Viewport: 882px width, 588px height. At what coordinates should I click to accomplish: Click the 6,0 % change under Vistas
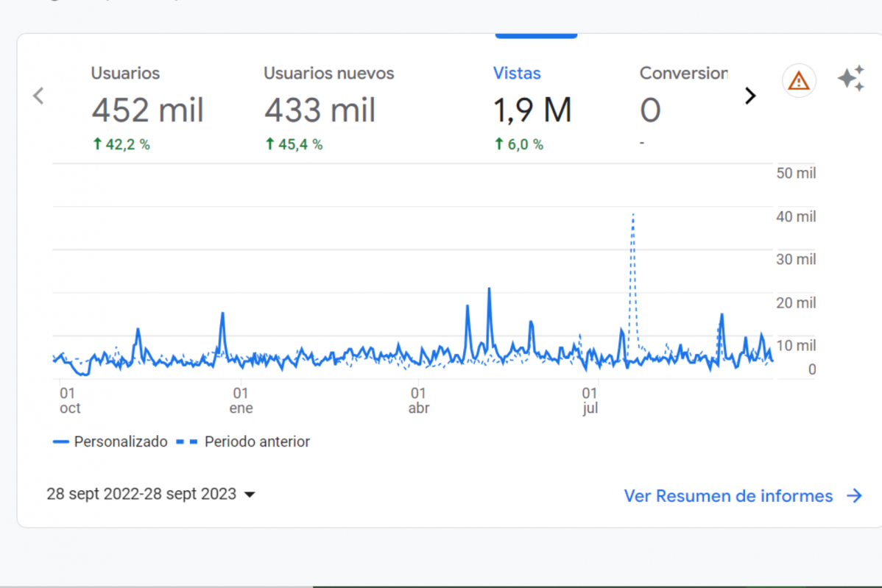pos(518,144)
